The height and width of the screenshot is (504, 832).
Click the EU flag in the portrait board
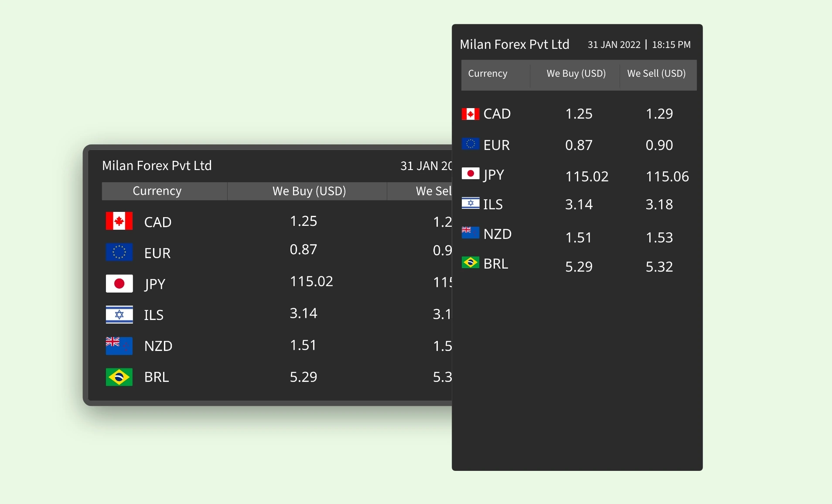[471, 143]
